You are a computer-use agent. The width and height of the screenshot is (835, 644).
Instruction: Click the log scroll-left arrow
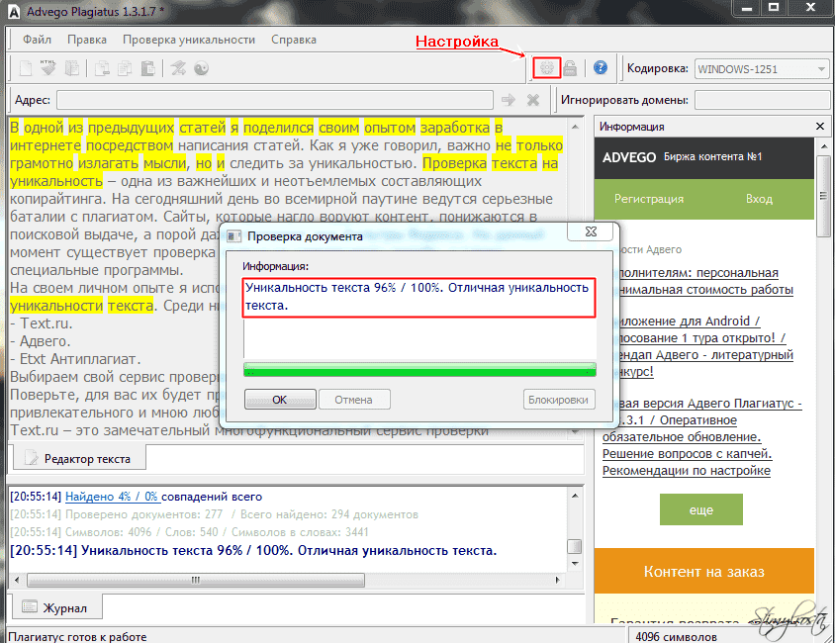17,580
